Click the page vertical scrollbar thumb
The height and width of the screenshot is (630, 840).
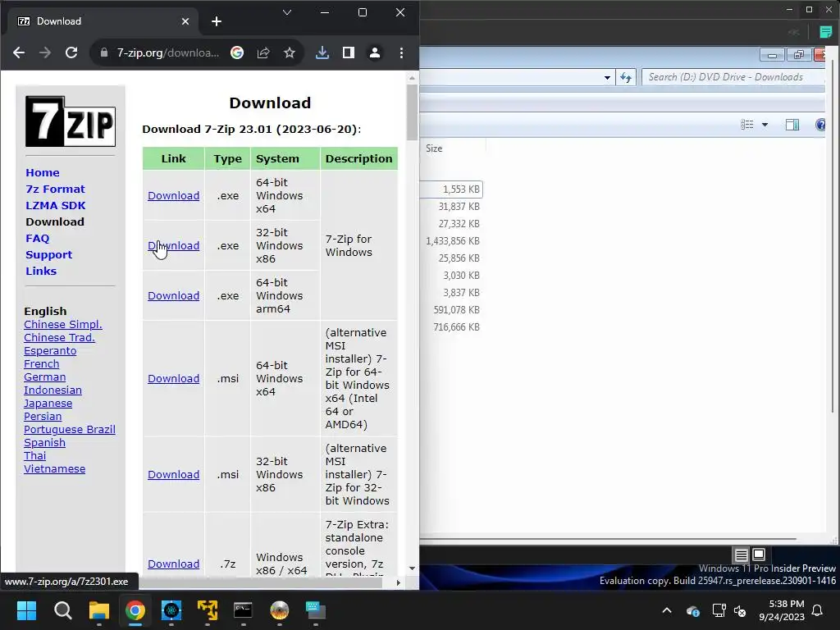(412, 112)
